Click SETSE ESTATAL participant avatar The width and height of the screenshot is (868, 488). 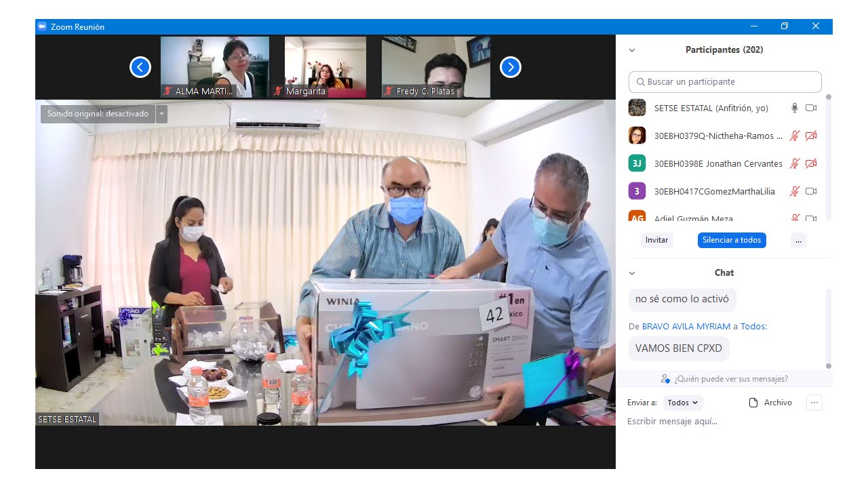[x=637, y=108]
